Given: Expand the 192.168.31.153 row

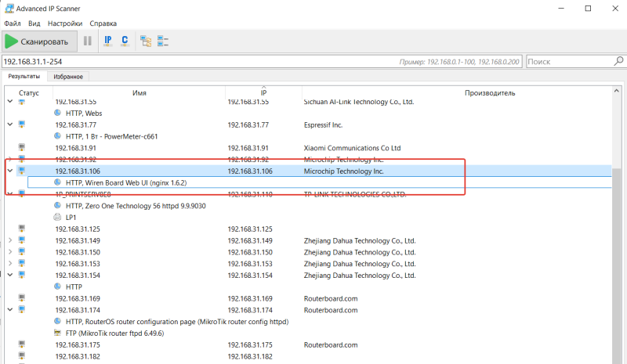Looking at the screenshot, I should [x=10, y=263].
